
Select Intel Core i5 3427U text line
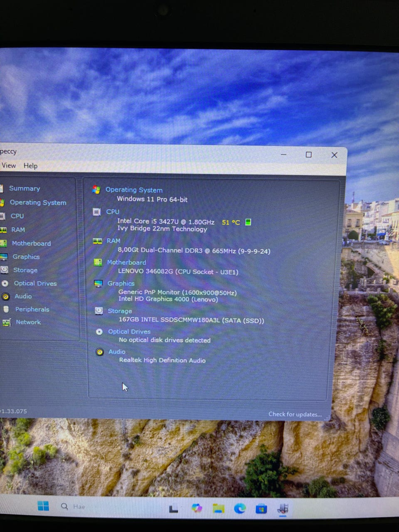(166, 222)
